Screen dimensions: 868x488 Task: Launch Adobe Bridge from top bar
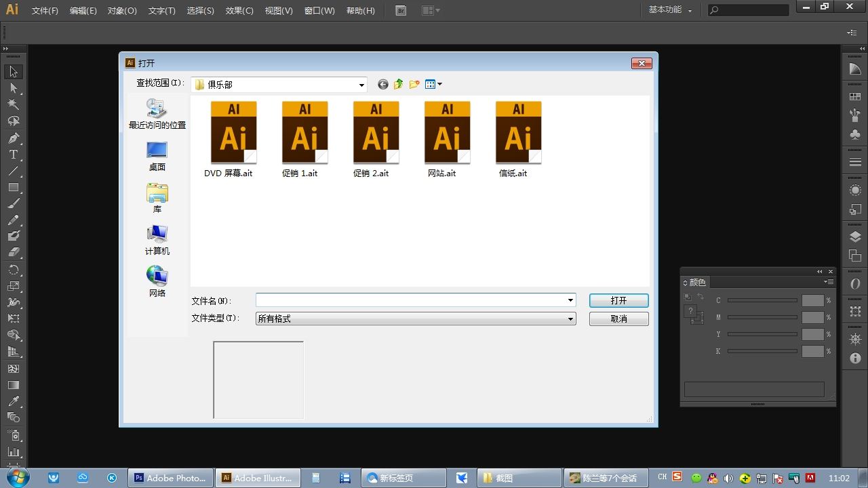(x=401, y=10)
